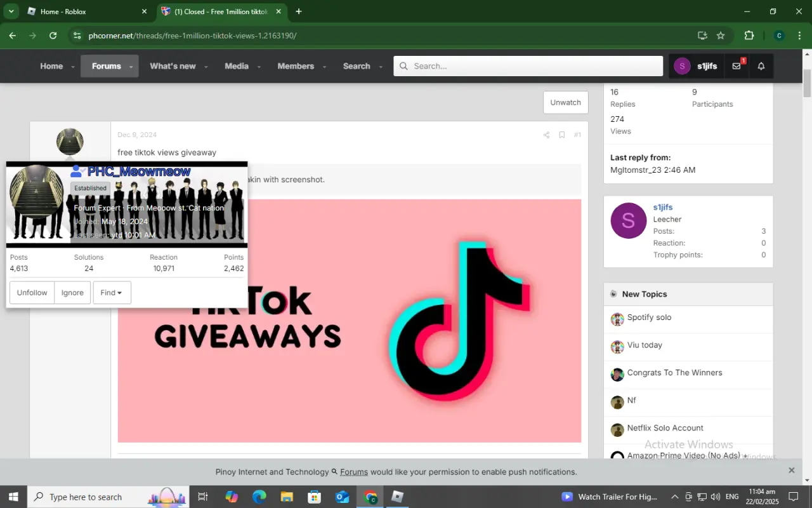Open the TikTok Giveaways image

click(x=350, y=321)
